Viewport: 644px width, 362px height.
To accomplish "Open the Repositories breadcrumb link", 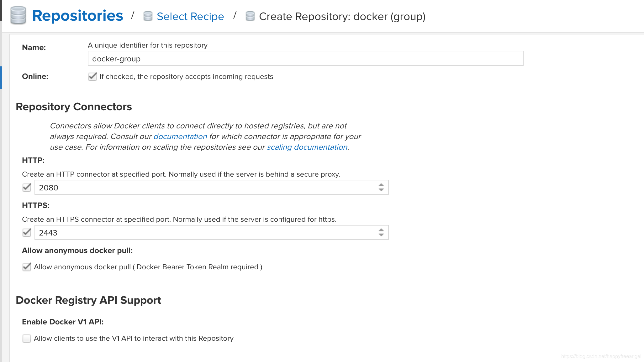I will pos(77,16).
